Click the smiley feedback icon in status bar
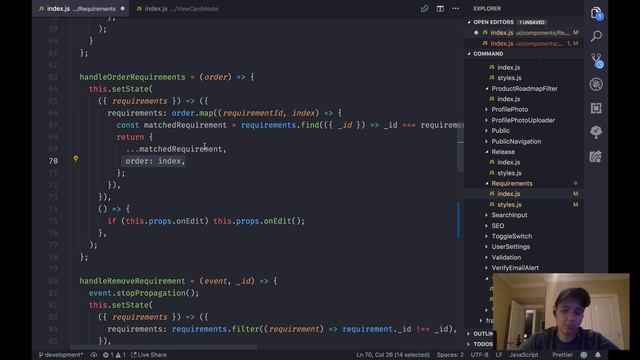Viewport: 640px width, 360px height. pos(584,355)
